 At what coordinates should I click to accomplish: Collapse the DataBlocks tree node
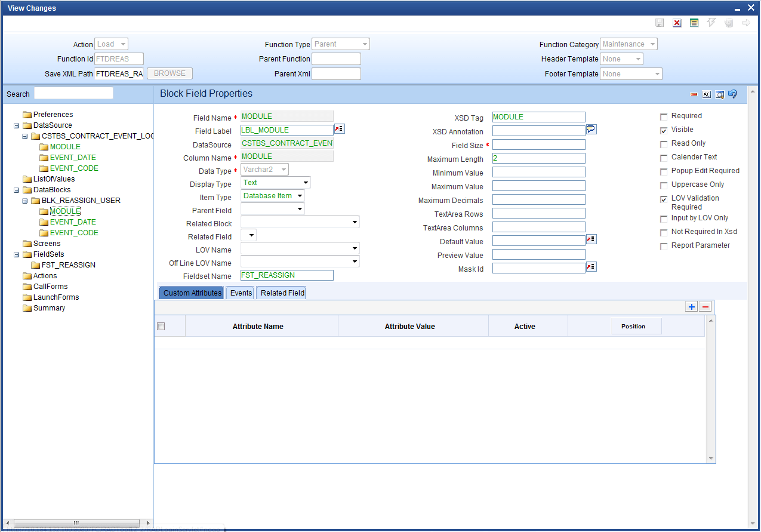[x=16, y=190]
